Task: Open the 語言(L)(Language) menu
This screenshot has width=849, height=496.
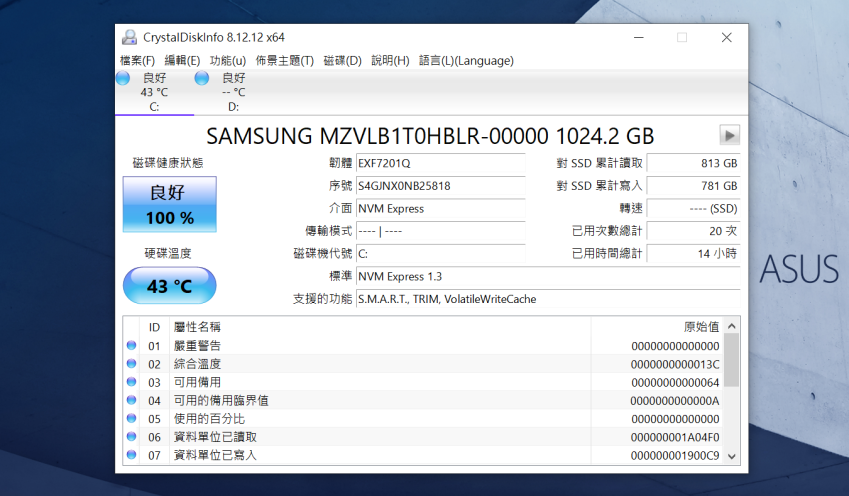Action: [x=466, y=61]
